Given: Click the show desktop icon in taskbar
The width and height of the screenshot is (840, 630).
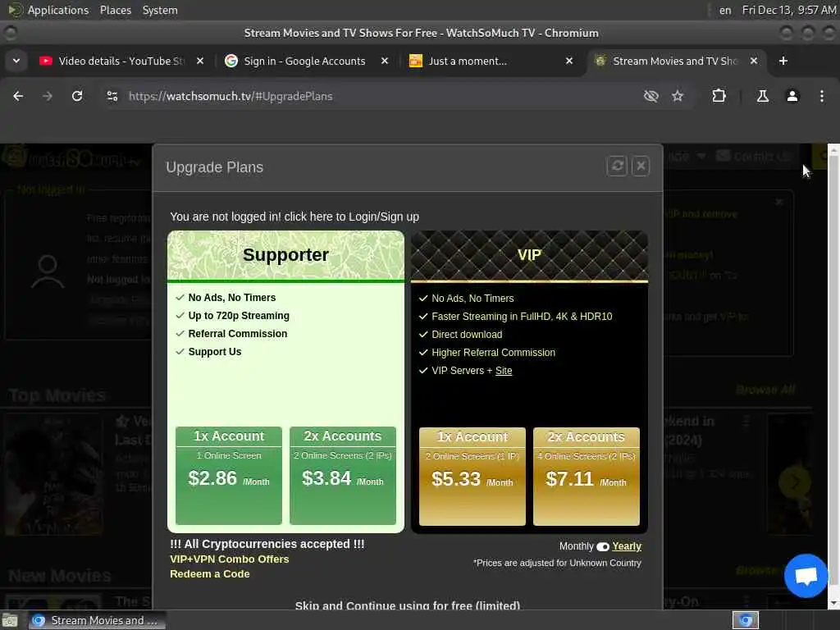Looking at the screenshot, I should tap(10, 620).
